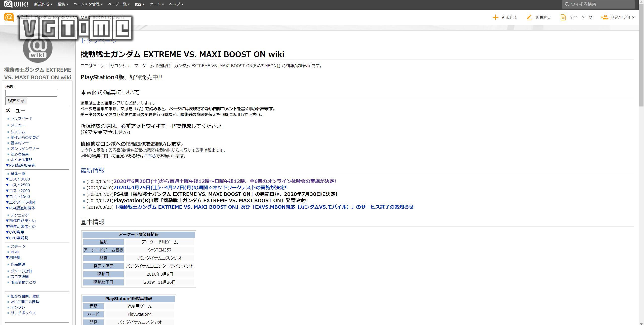This screenshot has width=644, height=325.
Task: Open the 初心者指南 sidebar link
Action: [x=20, y=154]
